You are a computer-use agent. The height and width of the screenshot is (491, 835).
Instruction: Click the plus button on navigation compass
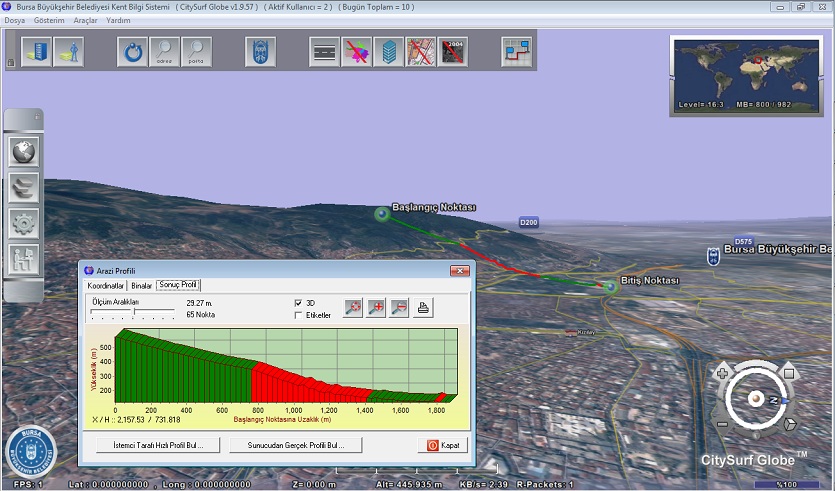[x=723, y=373]
